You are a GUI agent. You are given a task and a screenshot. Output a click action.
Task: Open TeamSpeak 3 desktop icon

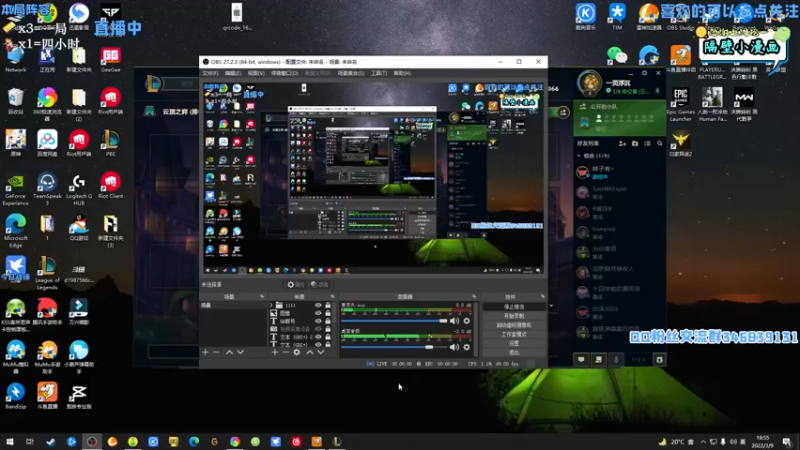tap(47, 189)
